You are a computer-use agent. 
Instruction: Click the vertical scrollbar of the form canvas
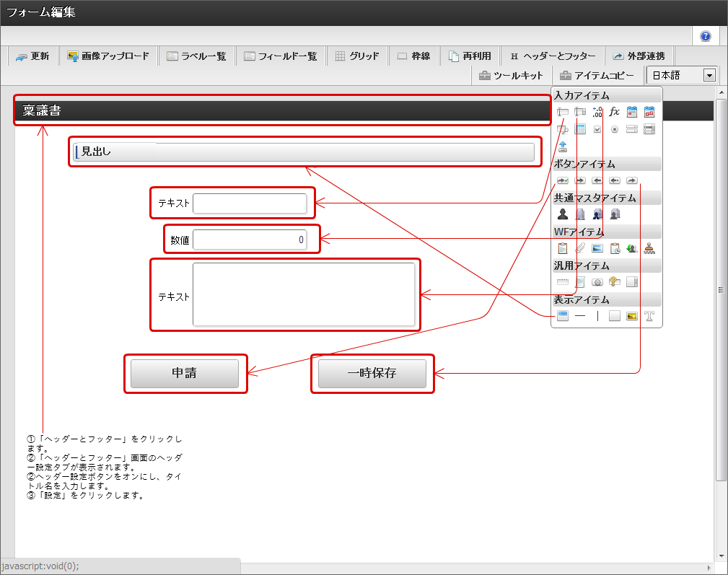point(721,290)
